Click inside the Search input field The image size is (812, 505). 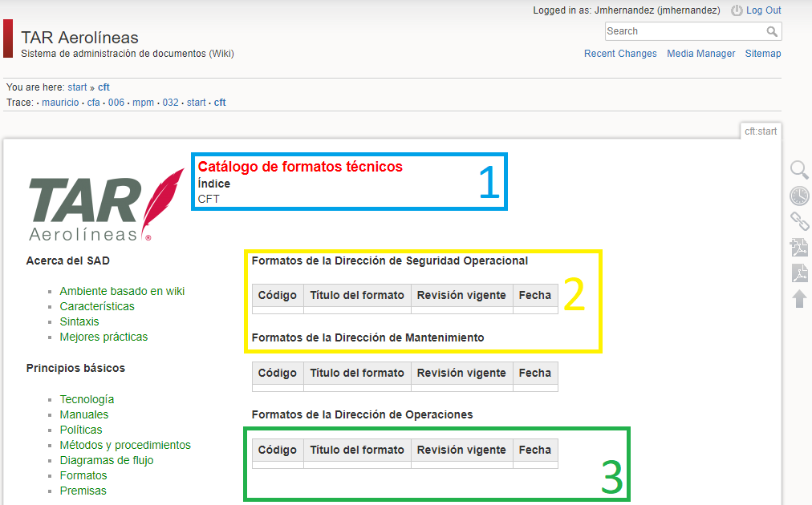pos(682,31)
